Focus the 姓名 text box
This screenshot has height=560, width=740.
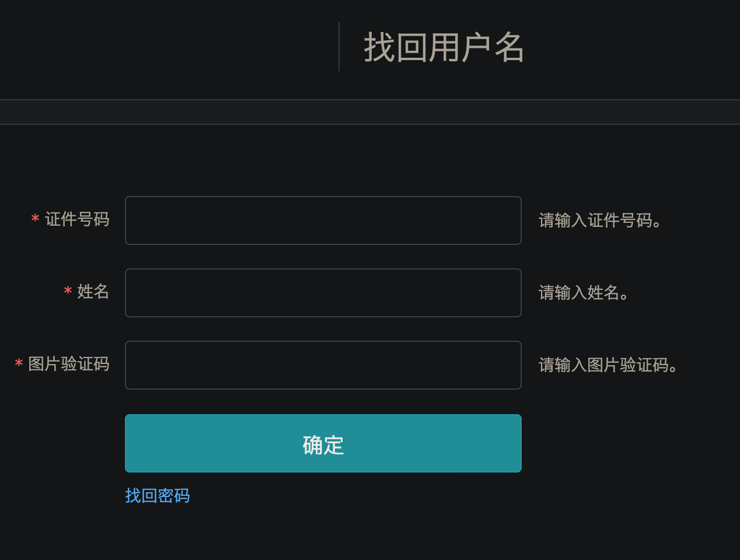(x=323, y=293)
